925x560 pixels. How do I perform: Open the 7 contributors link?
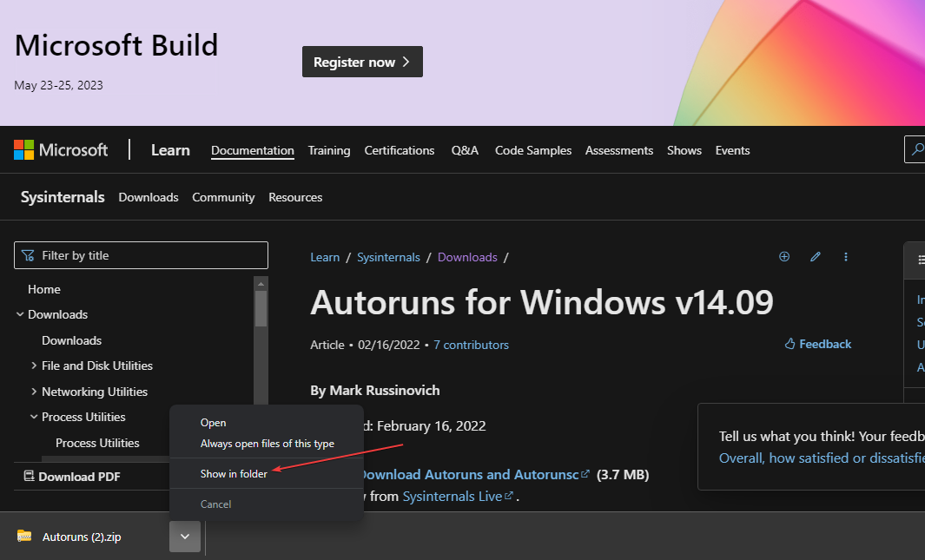point(472,345)
